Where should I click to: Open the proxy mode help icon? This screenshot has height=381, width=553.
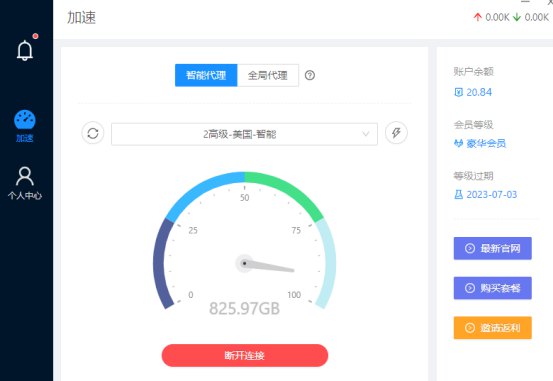(310, 75)
